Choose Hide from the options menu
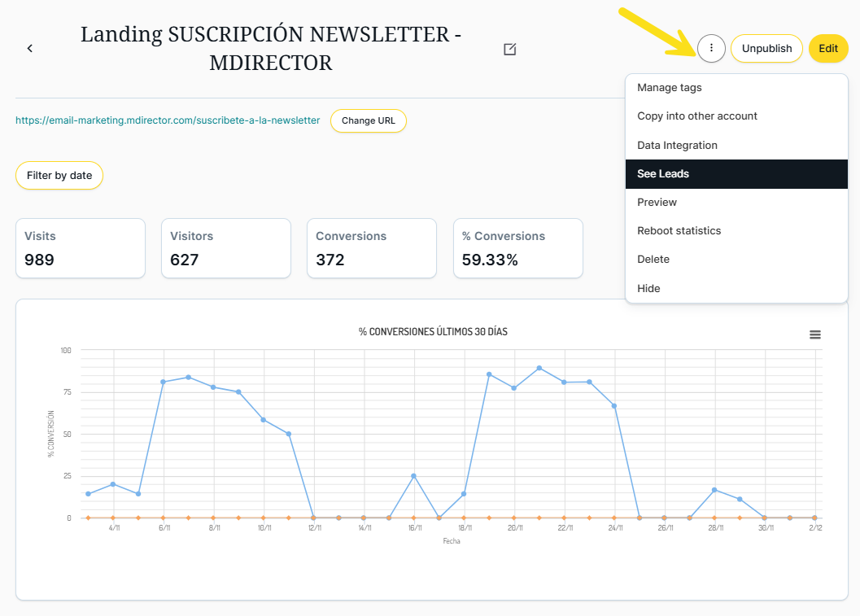Screen dimensions: 860x616 tap(648, 289)
